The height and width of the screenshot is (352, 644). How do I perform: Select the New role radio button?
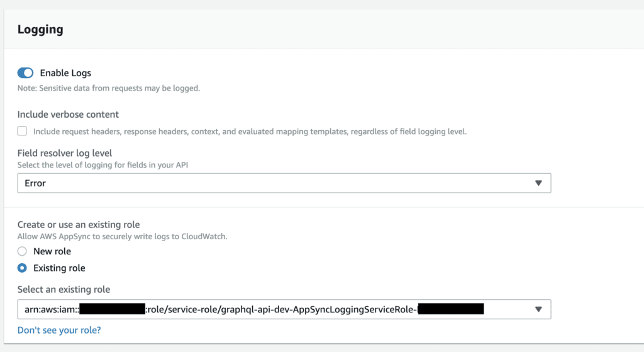(22, 251)
